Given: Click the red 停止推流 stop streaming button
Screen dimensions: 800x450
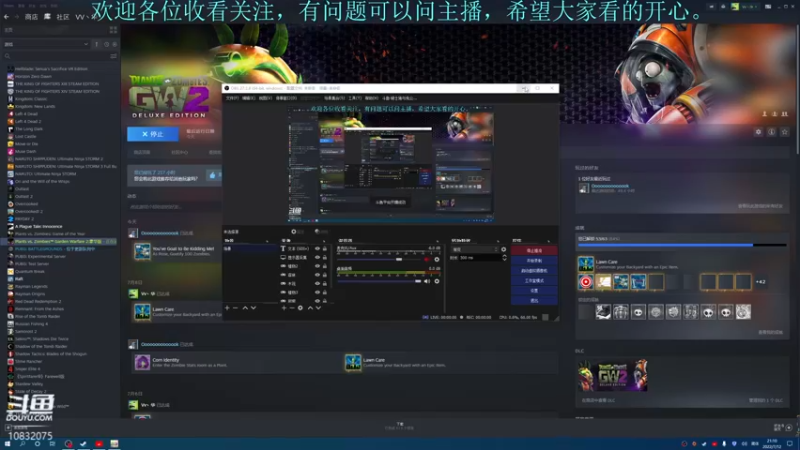Looking at the screenshot, I should (534, 251).
